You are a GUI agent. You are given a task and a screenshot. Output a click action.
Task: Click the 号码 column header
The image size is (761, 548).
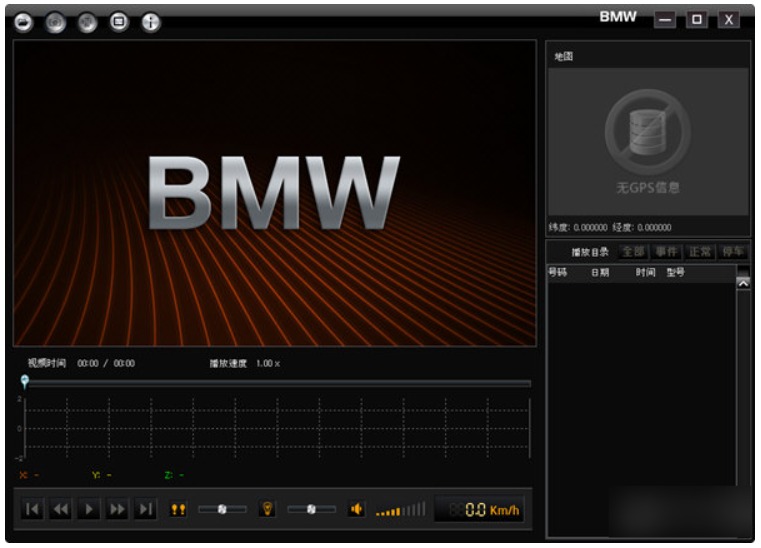click(558, 272)
